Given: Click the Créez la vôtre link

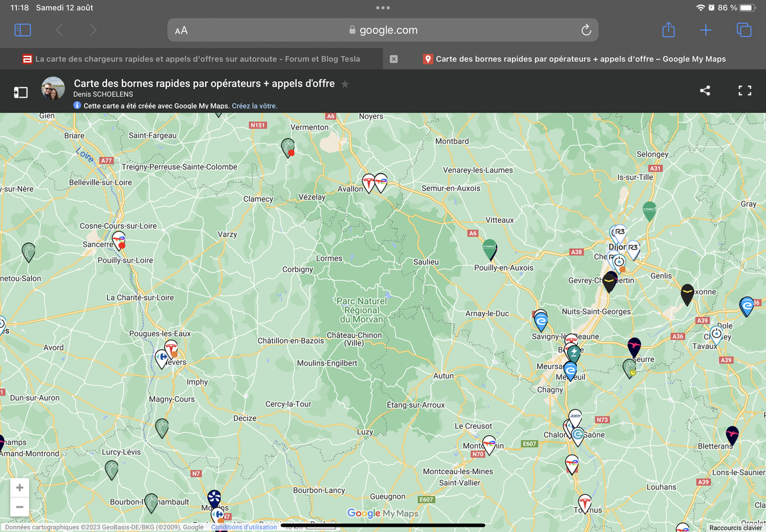Looking at the screenshot, I should point(254,106).
